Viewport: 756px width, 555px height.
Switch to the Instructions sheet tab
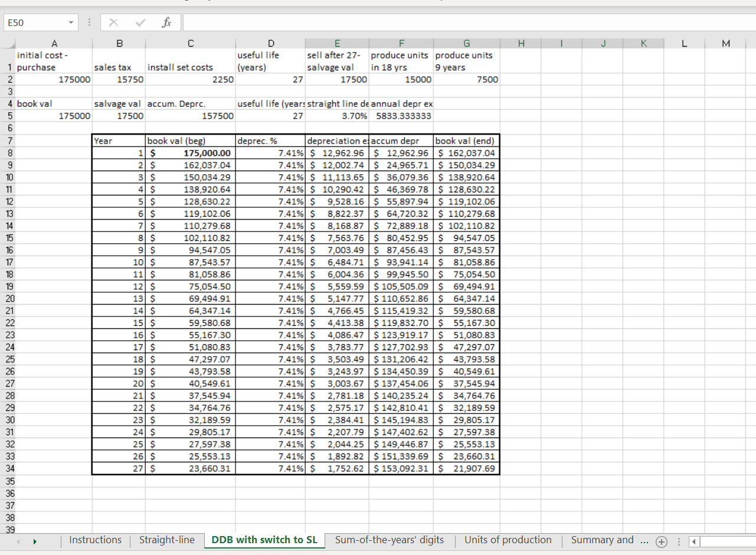(x=95, y=540)
